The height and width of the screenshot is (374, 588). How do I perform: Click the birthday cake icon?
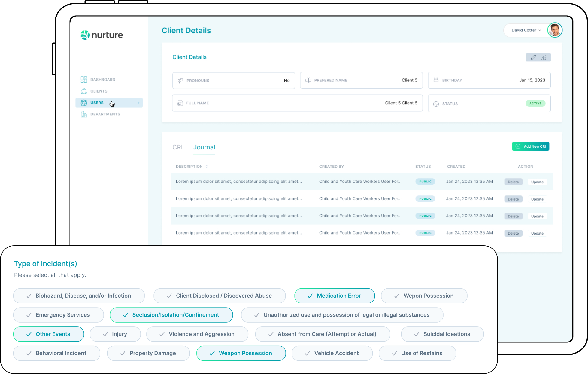point(436,80)
